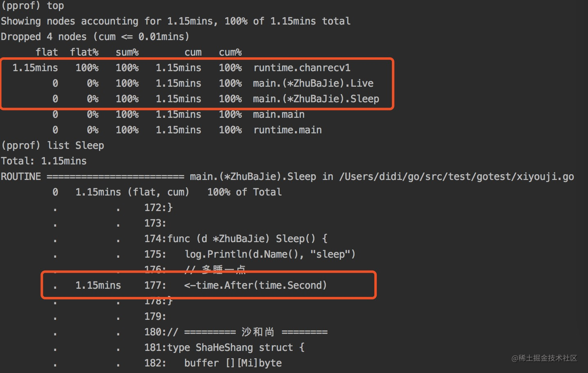
Task: Click line 177 time.After statement
Action: point(256,285)
